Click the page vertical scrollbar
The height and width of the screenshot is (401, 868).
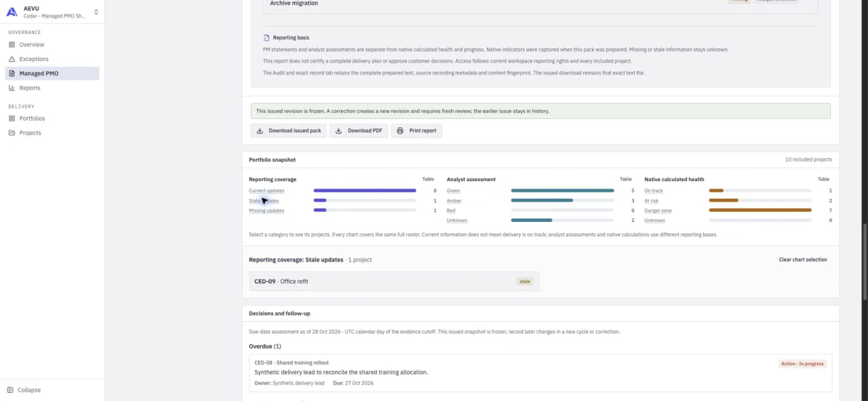(865, 261)
